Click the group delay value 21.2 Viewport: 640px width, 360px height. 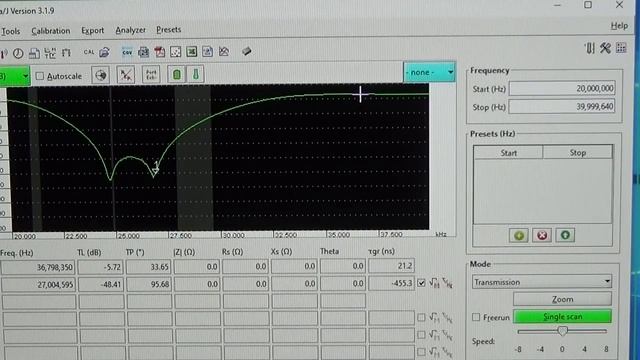point(391,266)
